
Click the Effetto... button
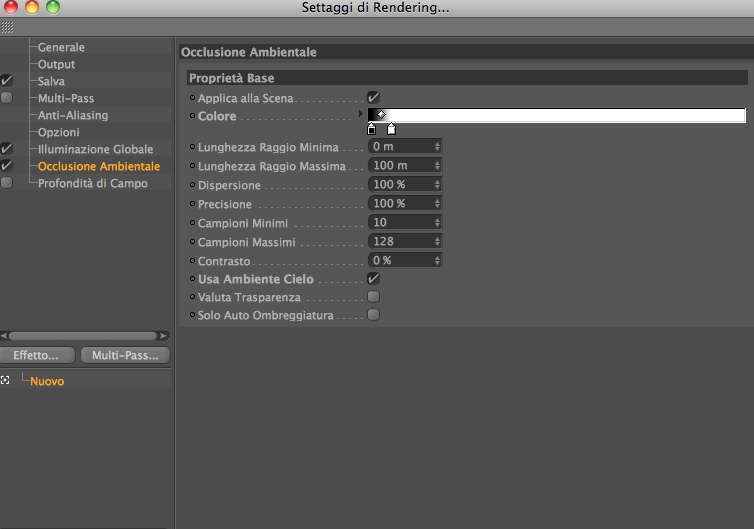click(x=37, y=355)
